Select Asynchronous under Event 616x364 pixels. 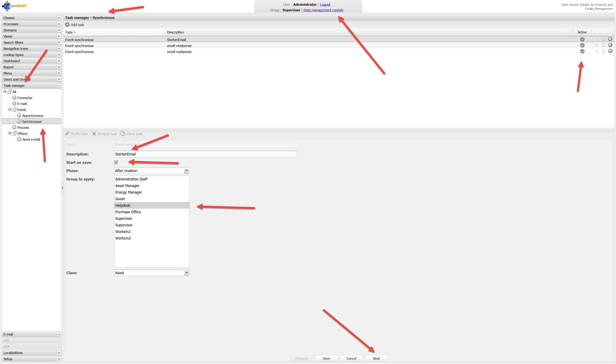click(x=32, y=116)
